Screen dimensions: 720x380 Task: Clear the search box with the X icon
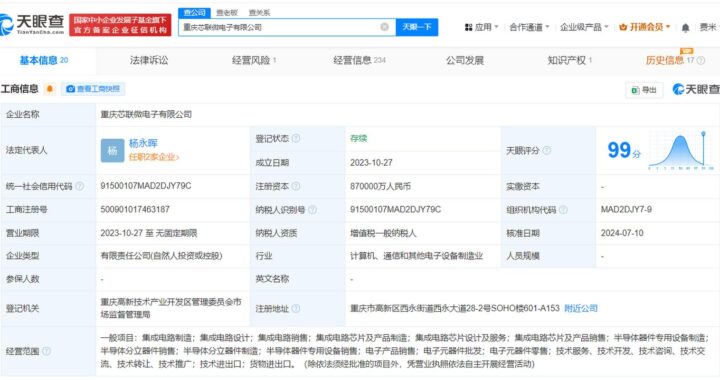[385, 27]
